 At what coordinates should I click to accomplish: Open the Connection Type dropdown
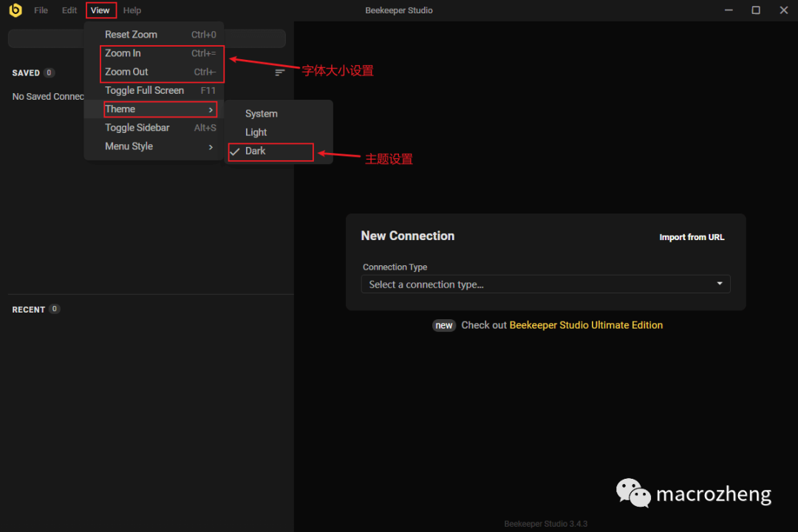pos(545,284)
